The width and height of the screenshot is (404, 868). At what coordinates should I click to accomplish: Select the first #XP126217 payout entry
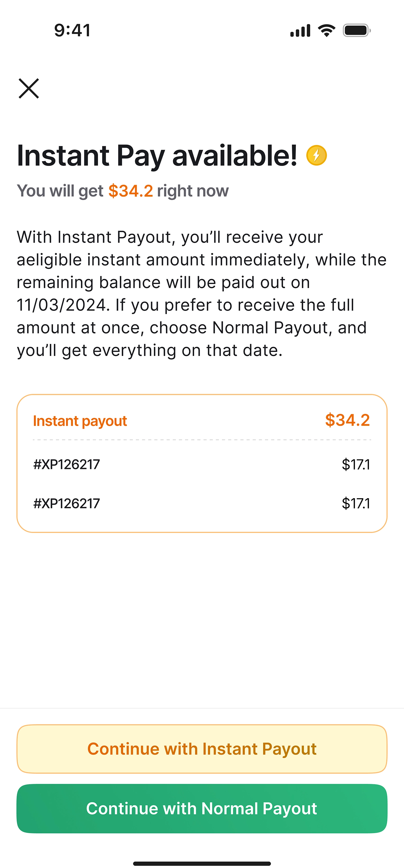click(x=67, y=464)
